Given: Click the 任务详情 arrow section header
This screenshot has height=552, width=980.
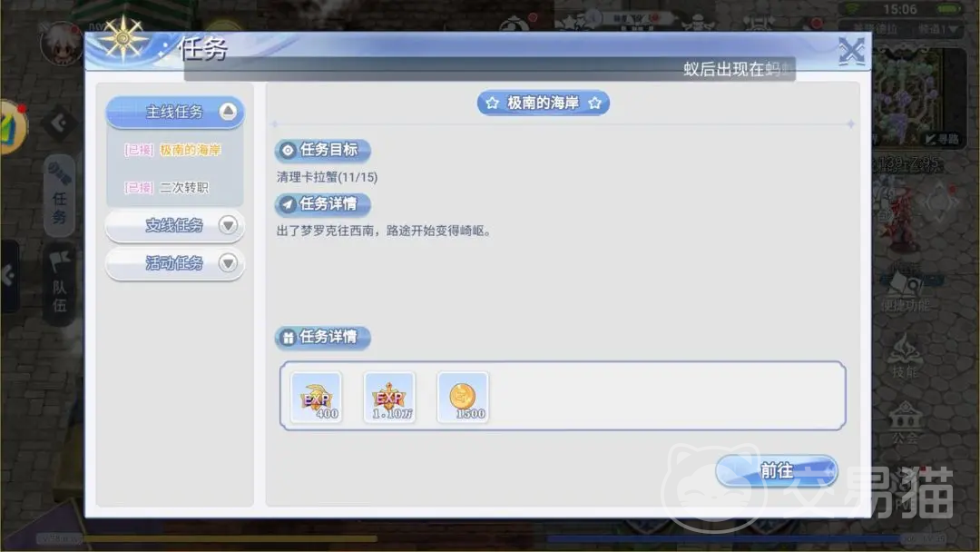Looking at the screenshot, I should [322, 203].
